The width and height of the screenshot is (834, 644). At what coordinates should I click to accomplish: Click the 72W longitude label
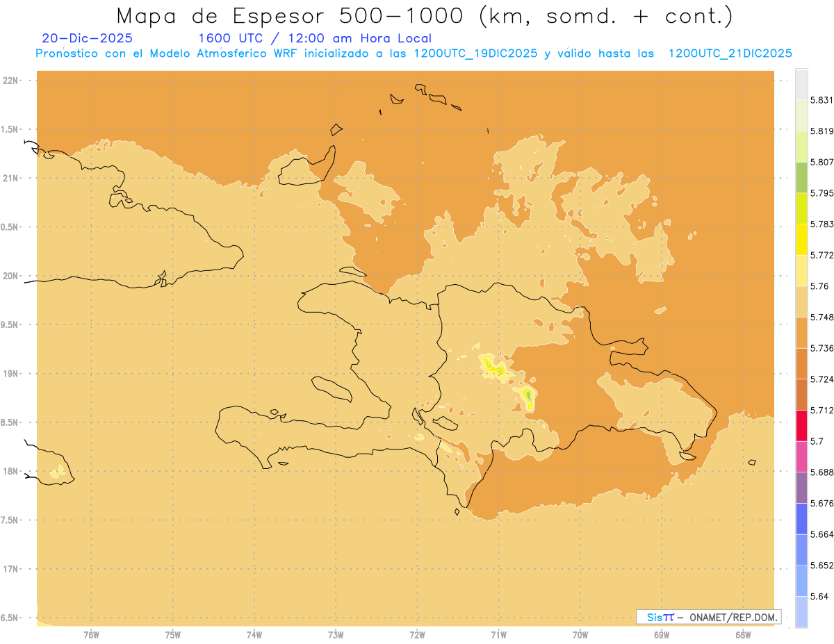coord(417,635)
